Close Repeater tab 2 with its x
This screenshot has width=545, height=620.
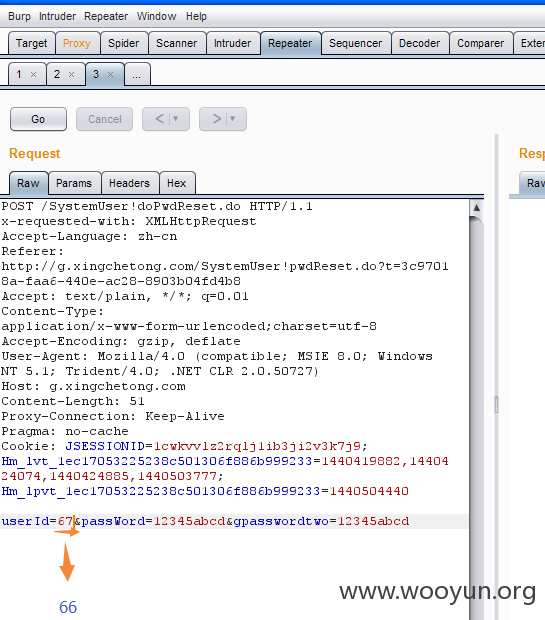click(x=72, y=74)
